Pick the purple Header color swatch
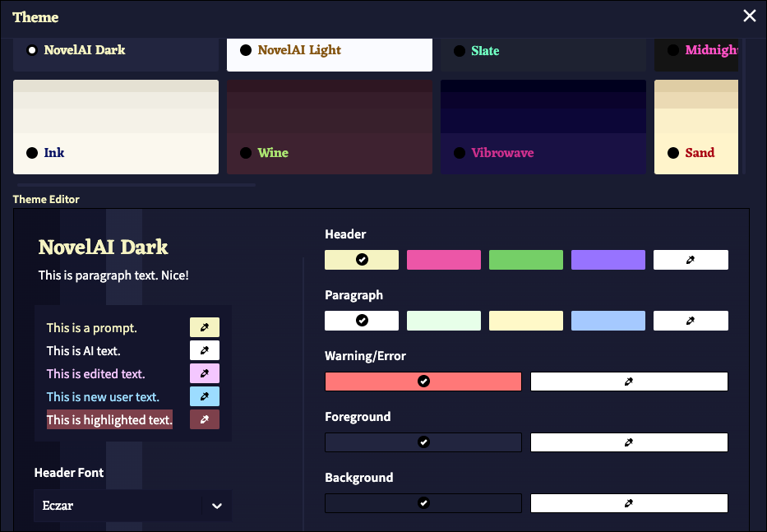Screen dimensions: 767x532 coord(608,260)
